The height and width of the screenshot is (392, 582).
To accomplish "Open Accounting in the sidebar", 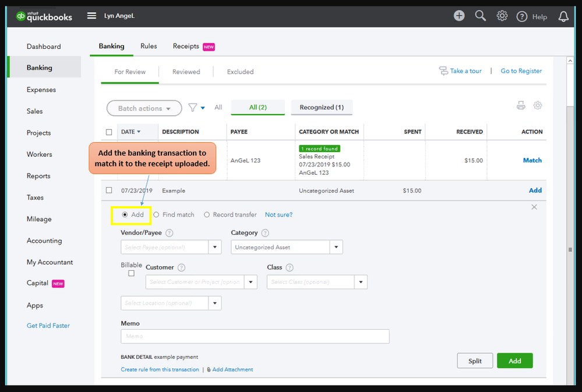I will [44, 241].
